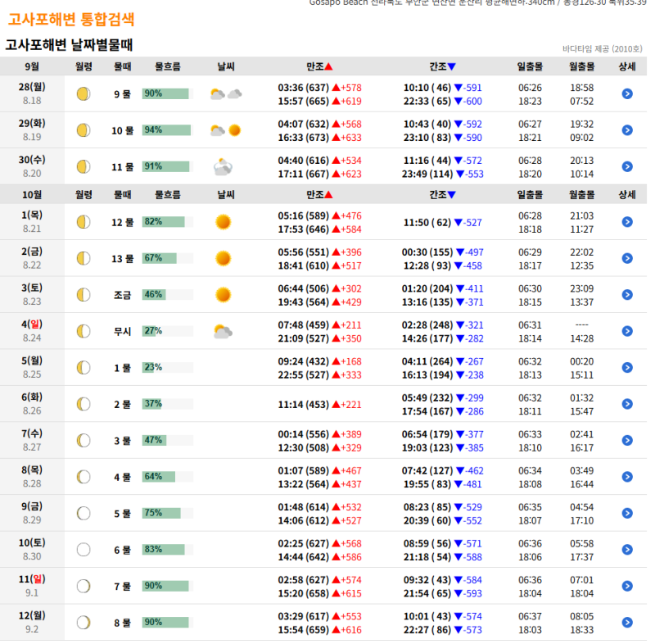Click high tide time 03:36 (637)
The width and height of the screenshot is (655, 644).
303,88
